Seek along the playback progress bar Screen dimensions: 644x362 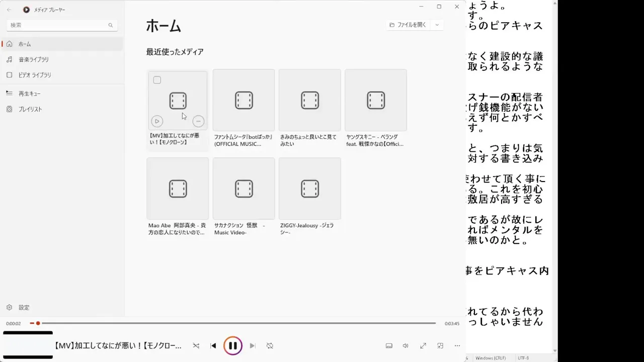[233, 323]
